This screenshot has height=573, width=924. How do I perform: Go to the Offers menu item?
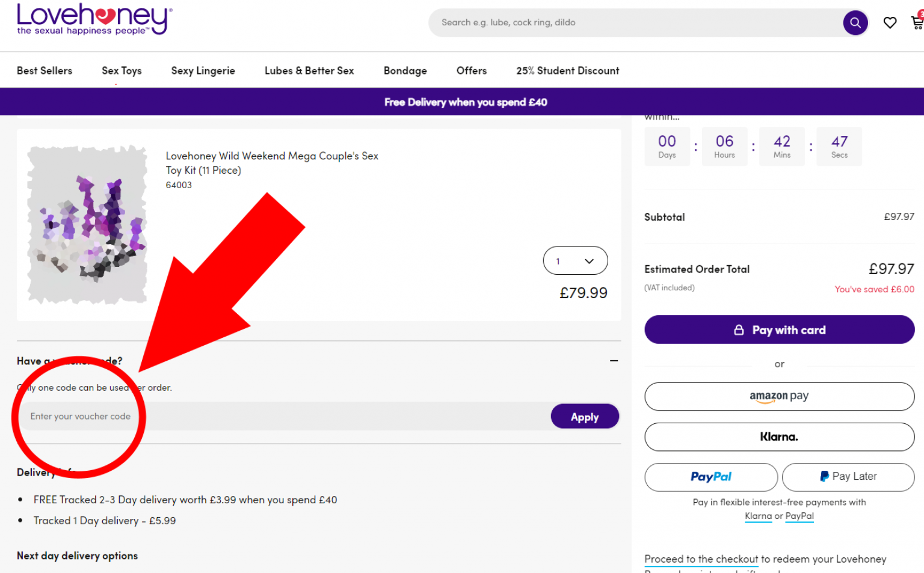tap(471, 71)
